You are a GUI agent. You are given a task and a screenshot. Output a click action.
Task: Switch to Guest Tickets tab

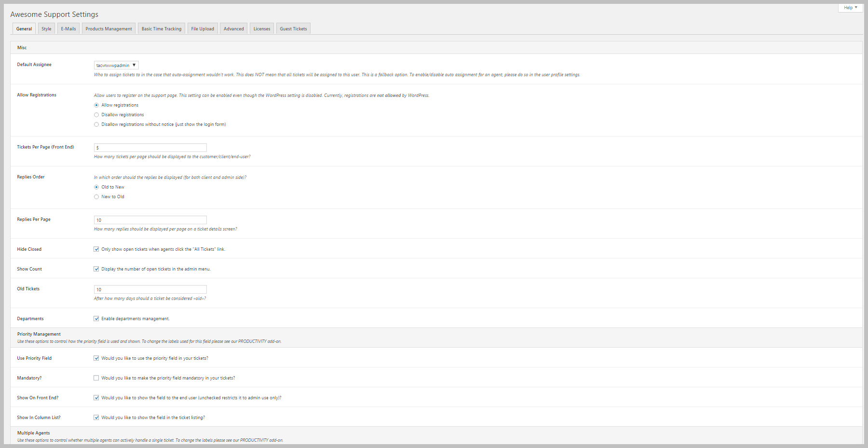pos(293,29)
